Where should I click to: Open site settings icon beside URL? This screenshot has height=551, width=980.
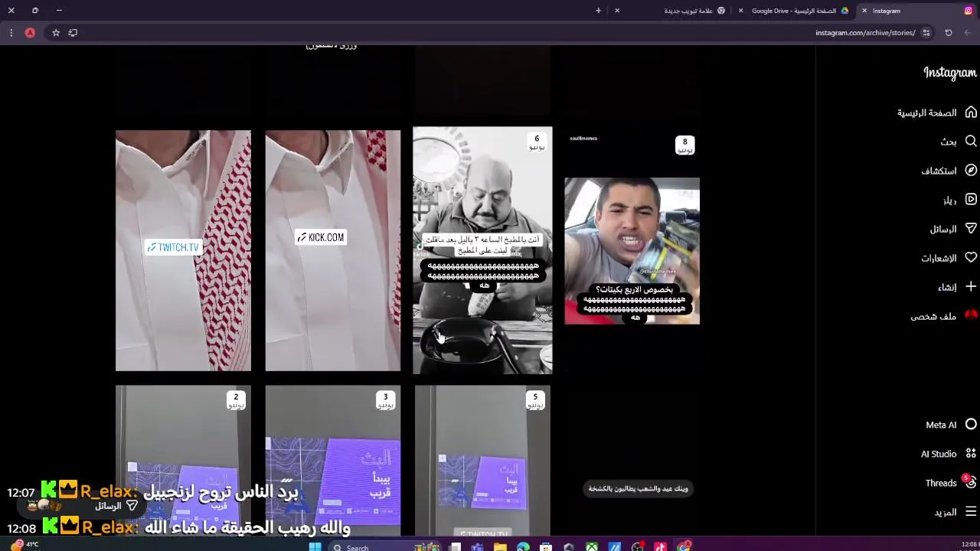pos(926,33)
